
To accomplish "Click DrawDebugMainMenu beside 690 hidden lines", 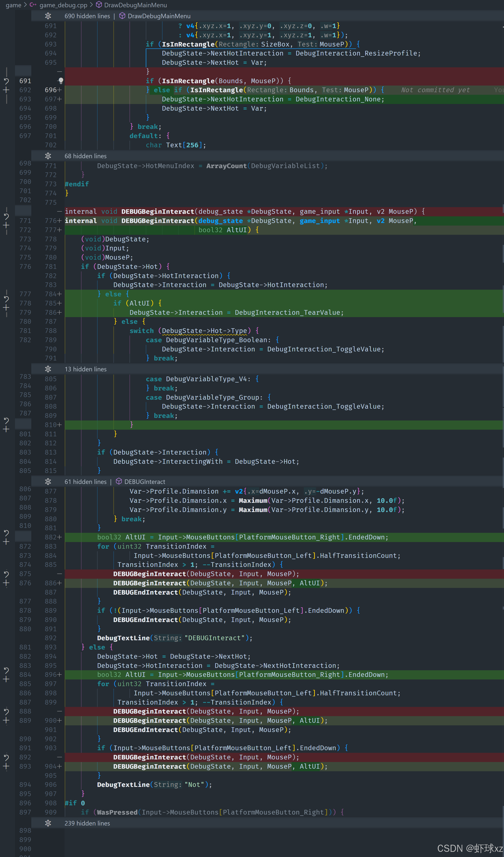I will click(159, 16).
